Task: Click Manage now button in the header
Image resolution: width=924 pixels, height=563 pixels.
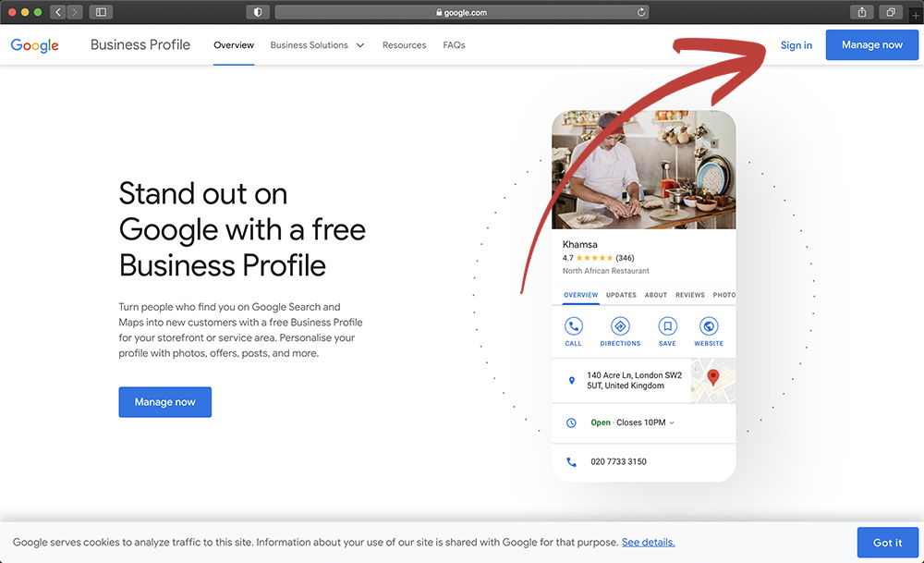Action: coord(872,44)
